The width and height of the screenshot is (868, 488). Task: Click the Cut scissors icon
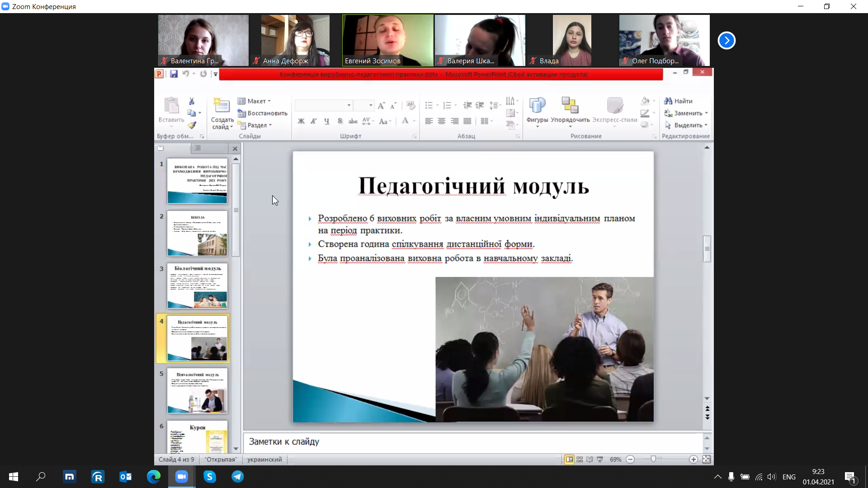192,101
